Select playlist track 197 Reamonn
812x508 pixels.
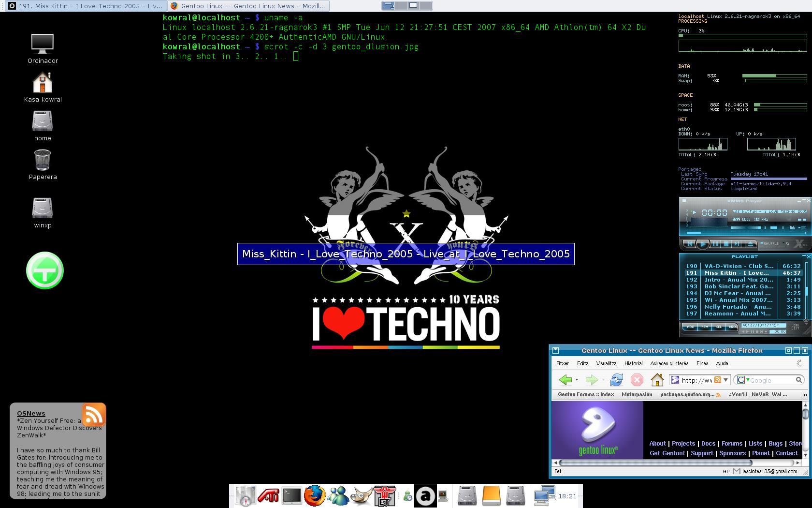coord(743,314)
